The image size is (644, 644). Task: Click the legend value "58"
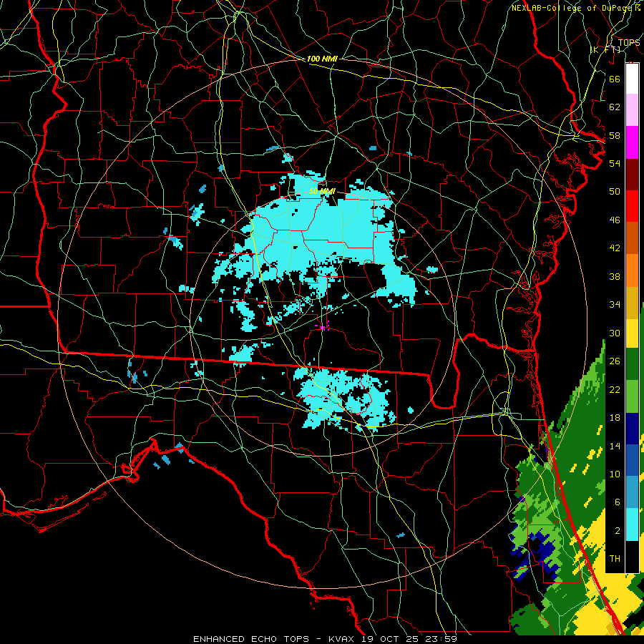click(615, 135)
